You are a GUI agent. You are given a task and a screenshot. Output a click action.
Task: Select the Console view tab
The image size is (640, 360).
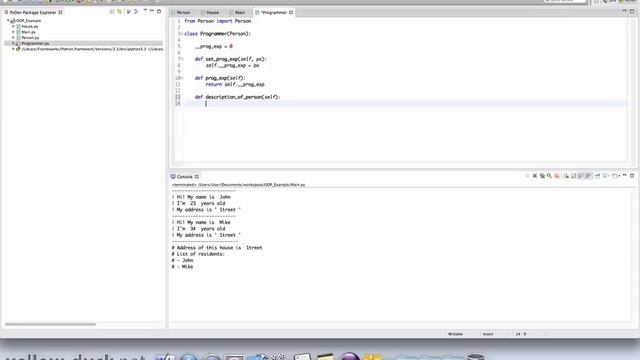(x=184, y=177)
